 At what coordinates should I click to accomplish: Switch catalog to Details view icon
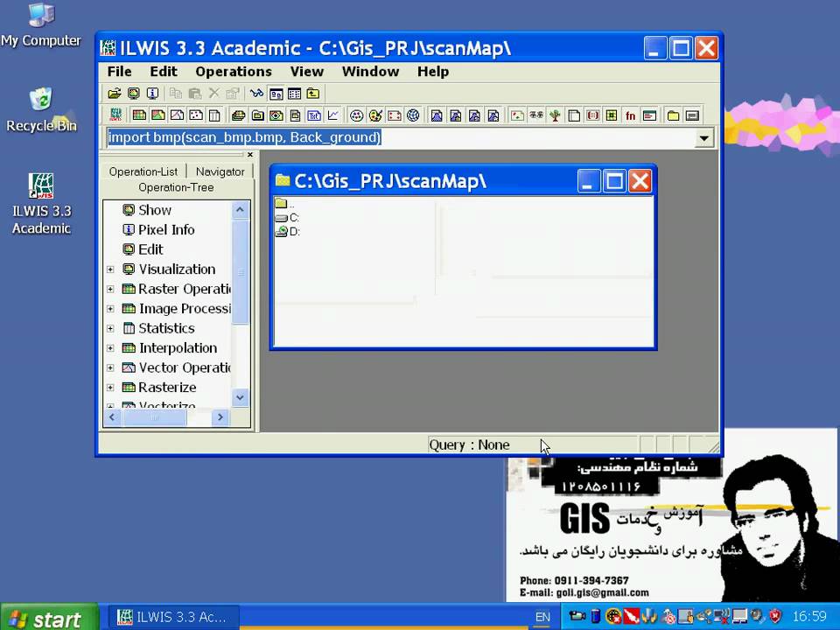[x=294, y=94]
